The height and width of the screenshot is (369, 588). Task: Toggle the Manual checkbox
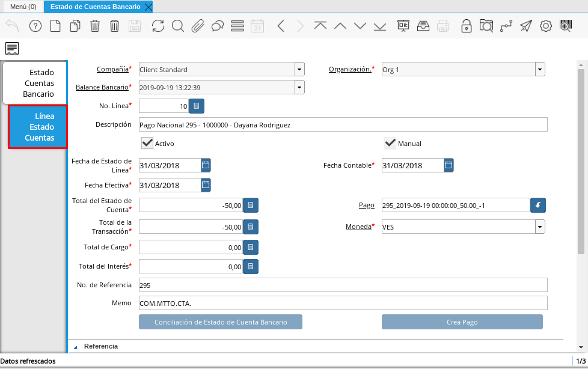coord(390,144)
